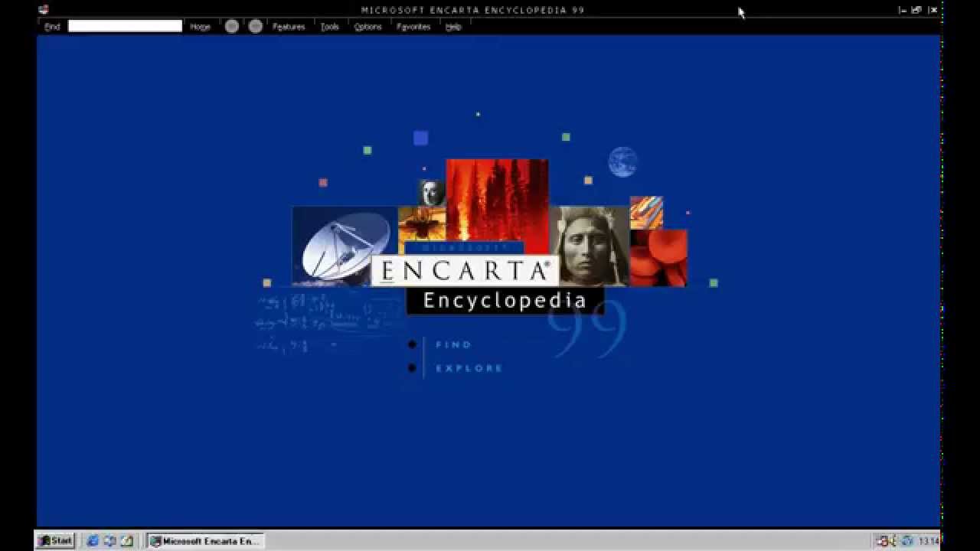Click the Native American portrait image

[x=590, y=246]
